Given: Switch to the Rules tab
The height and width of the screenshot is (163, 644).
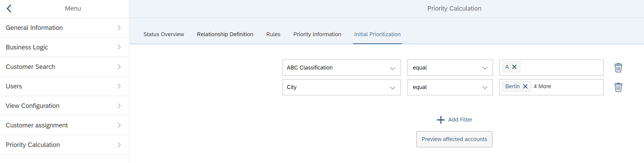Looking at the screenshot, I should [273, 34].
